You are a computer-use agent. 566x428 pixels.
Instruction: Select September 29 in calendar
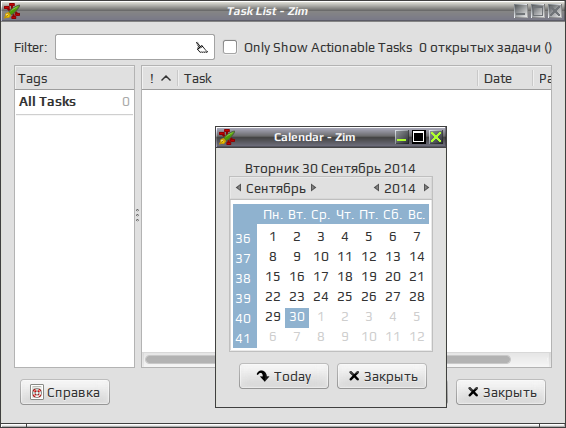coord(273,317)
